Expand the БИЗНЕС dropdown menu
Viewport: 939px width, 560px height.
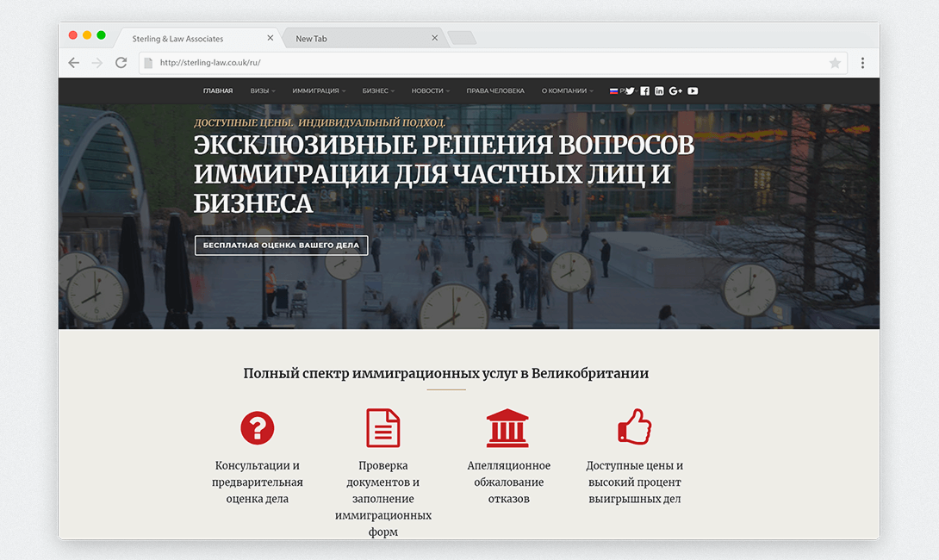(x=378, y=91)
